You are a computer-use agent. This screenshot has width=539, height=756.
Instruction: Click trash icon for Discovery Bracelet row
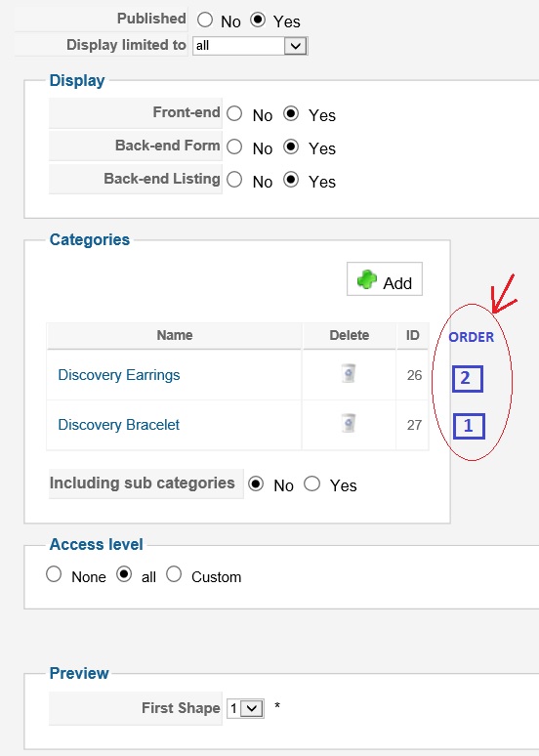(x=348, y=423)
